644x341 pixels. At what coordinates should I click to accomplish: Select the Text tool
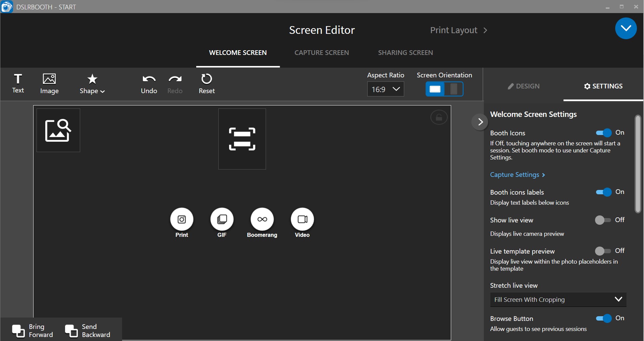coord(18,83)
